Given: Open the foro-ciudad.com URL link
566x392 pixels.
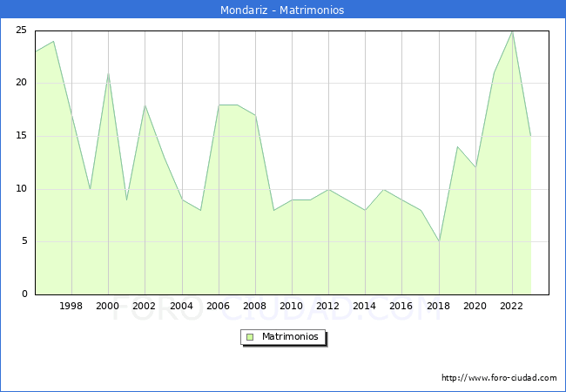Looking at the screenshot, I should (x=499, y=377).
